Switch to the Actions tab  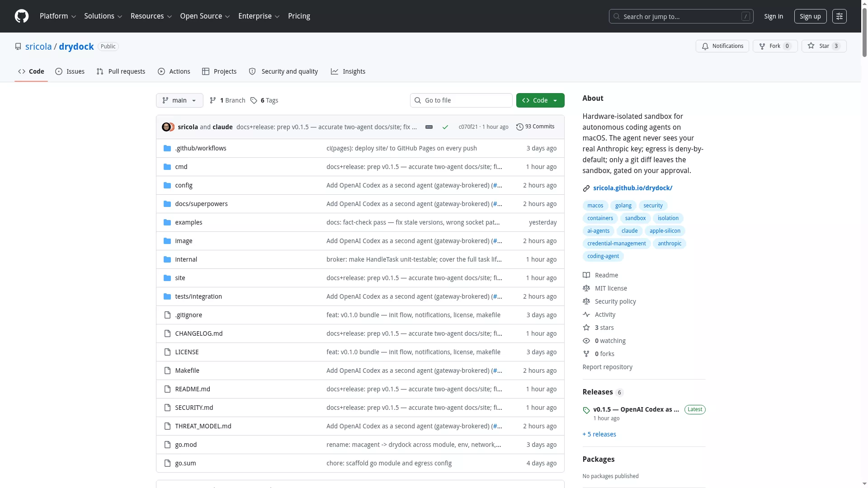(174, 71)
